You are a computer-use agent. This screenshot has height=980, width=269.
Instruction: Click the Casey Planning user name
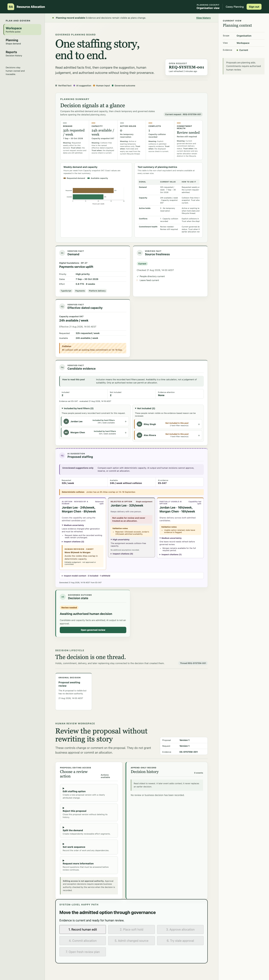click(234, 7)
